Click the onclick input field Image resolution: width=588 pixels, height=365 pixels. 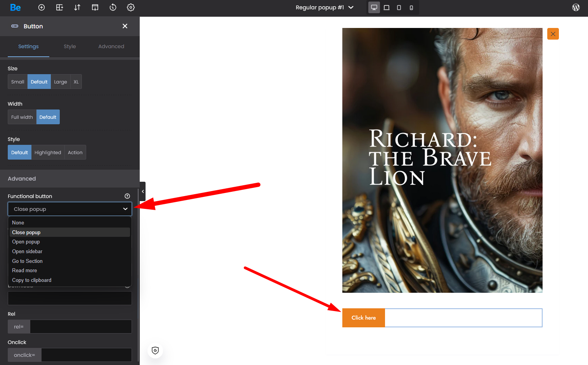click(86, 355)
